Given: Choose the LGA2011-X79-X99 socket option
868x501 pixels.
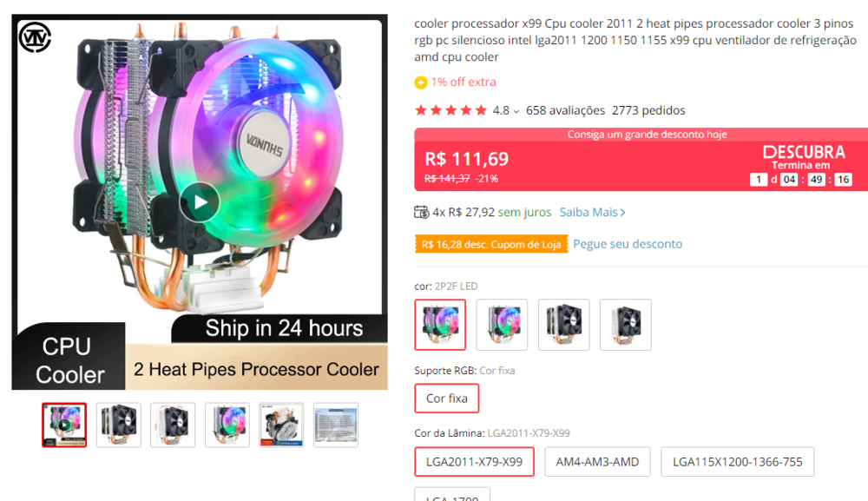Looking at the screenshot, I should click(474, 462).
